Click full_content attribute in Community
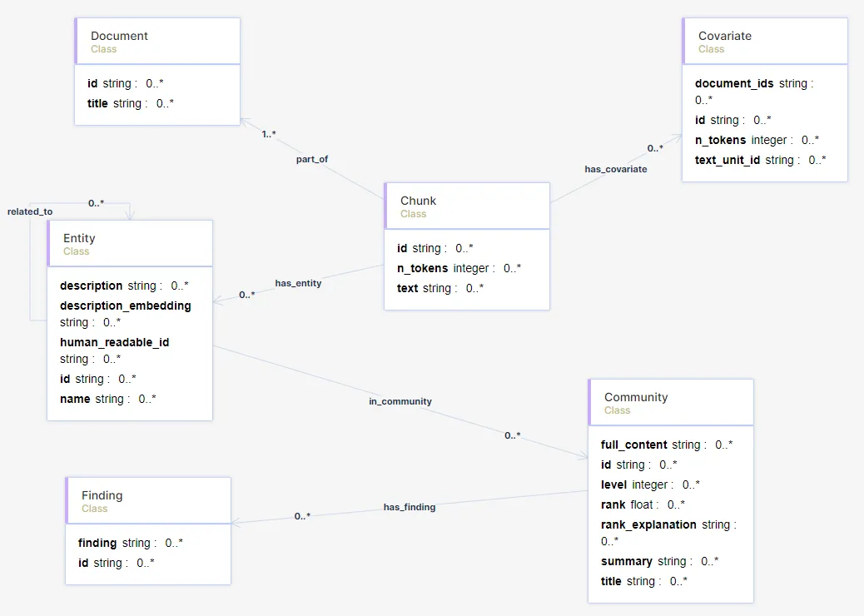The width and height of the screenshot is (864, 616). 667,445
